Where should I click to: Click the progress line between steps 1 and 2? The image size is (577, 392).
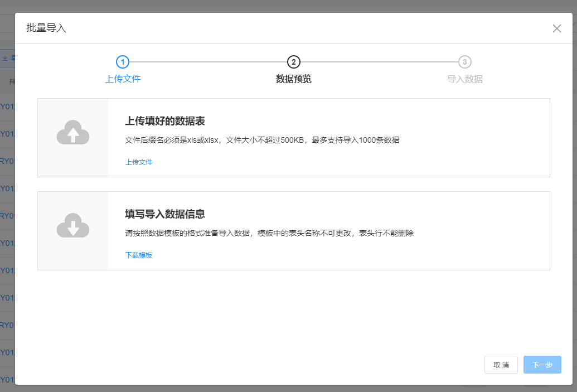coord(208,62)
